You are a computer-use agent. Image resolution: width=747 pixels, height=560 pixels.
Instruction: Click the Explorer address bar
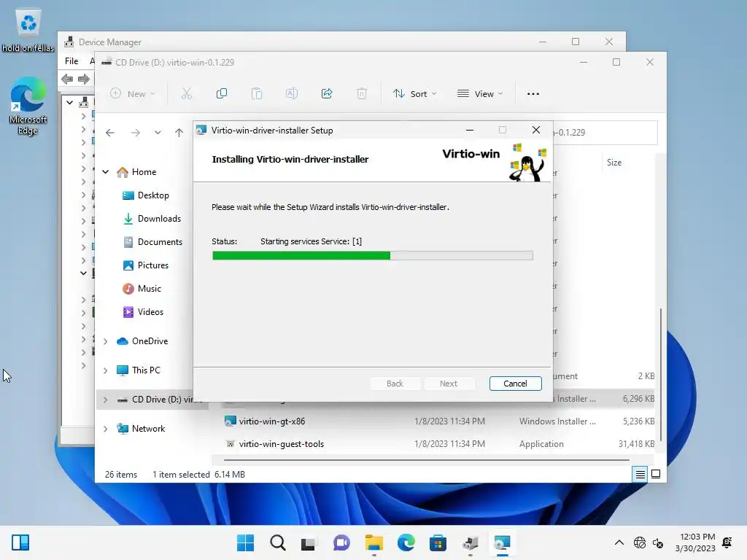pos(605,133)
